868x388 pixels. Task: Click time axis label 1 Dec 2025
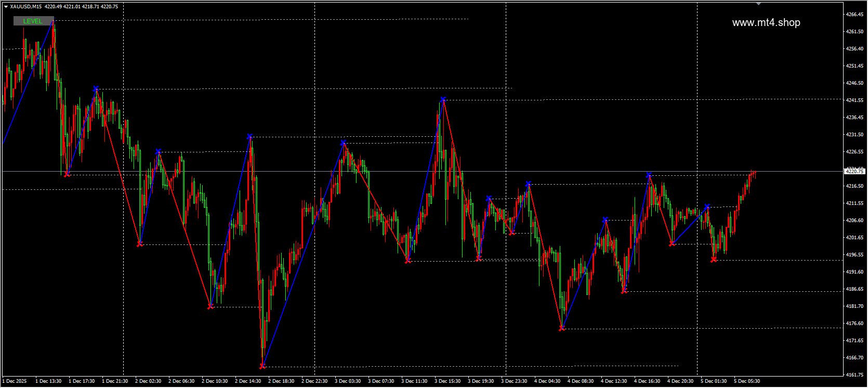click(x=15, y=381)
